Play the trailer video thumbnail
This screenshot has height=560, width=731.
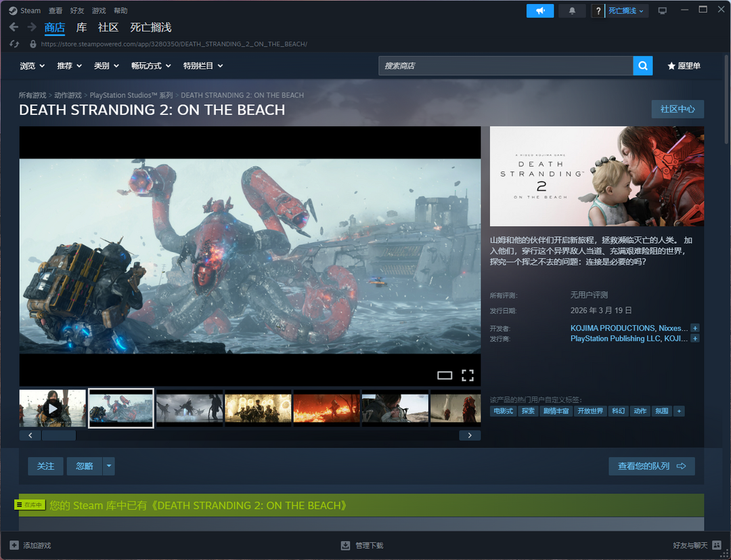(x=52, y=408)
